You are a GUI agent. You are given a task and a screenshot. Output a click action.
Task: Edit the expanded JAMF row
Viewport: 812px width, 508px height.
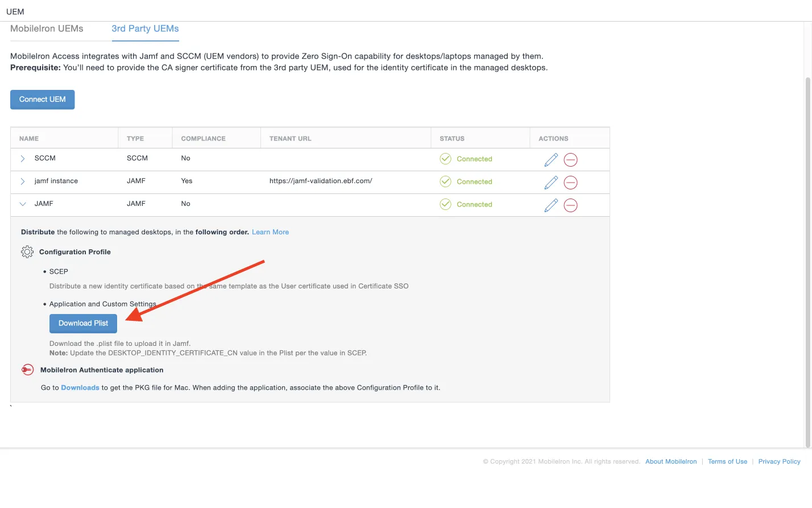pyautogui.click(x=551, y=205)
